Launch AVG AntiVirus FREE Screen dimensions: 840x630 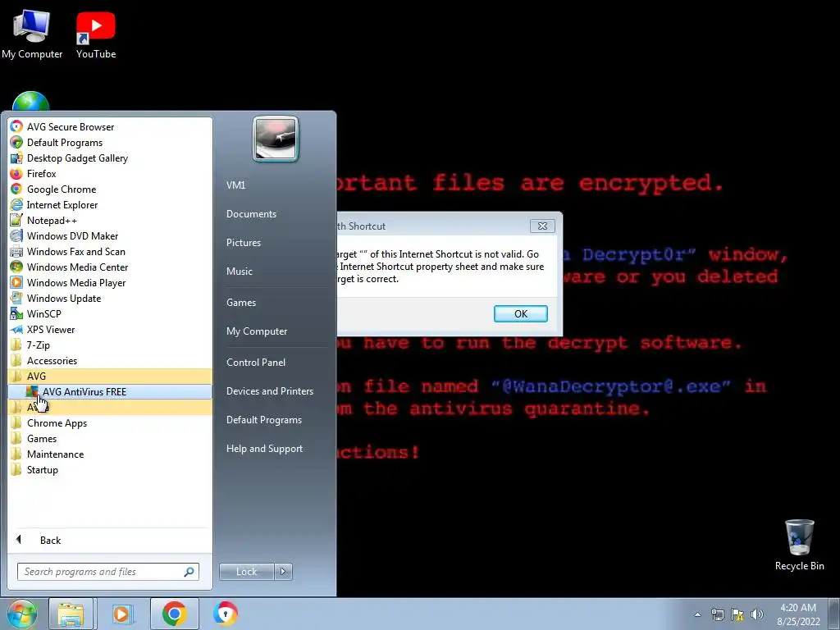click(x=110, y=391)
